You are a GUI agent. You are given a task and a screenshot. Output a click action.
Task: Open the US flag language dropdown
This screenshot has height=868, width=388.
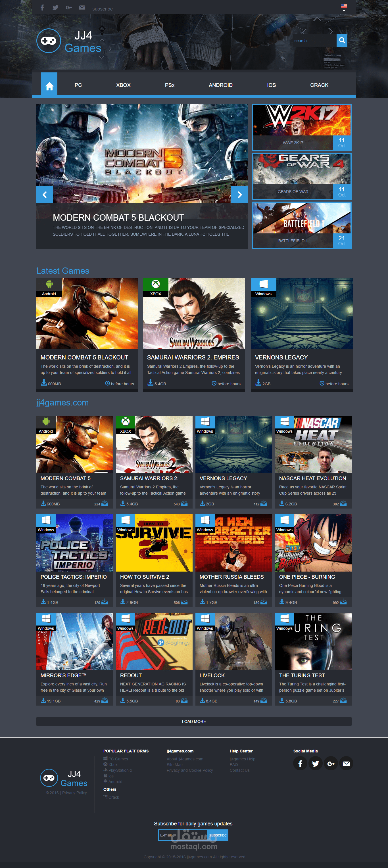tap(344, 7)
